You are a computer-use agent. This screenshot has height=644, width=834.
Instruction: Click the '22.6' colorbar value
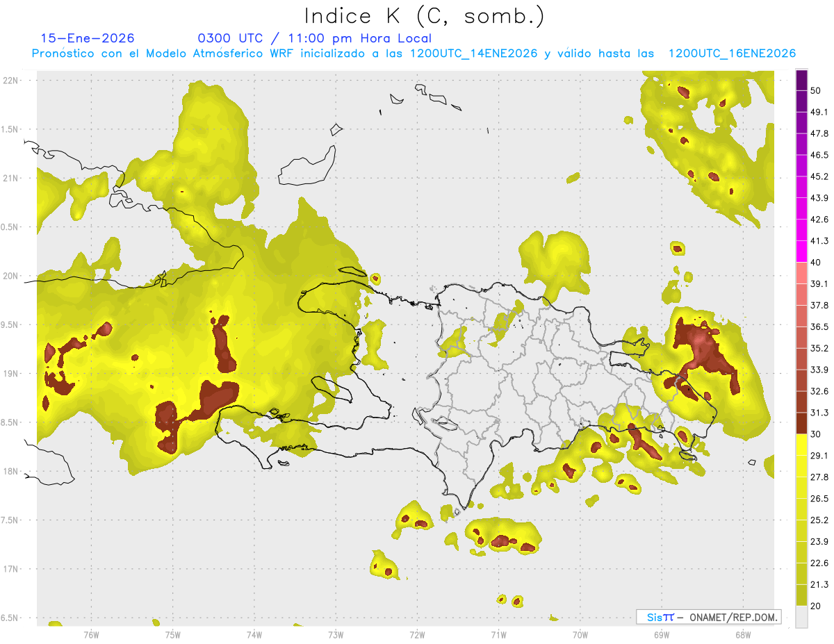pos(819,563)
